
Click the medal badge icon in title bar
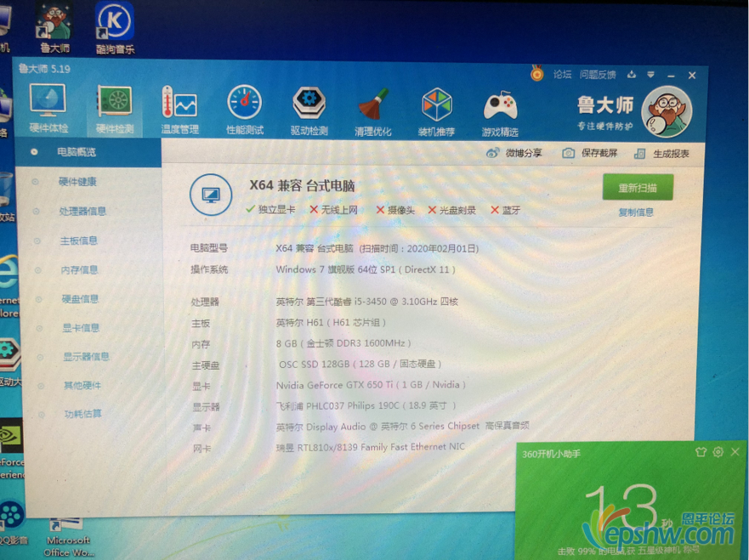pyautogui.click(x=537, y=73)
